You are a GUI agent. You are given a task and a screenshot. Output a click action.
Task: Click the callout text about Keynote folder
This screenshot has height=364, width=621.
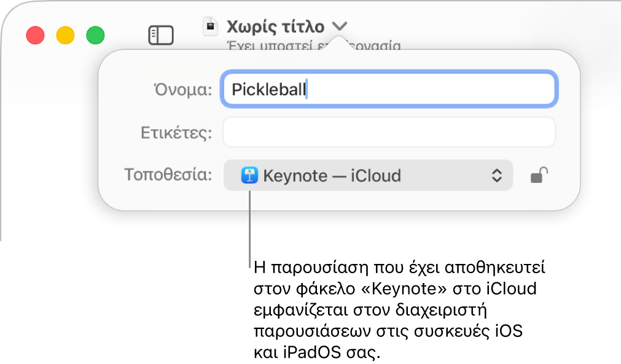[399, 309]
